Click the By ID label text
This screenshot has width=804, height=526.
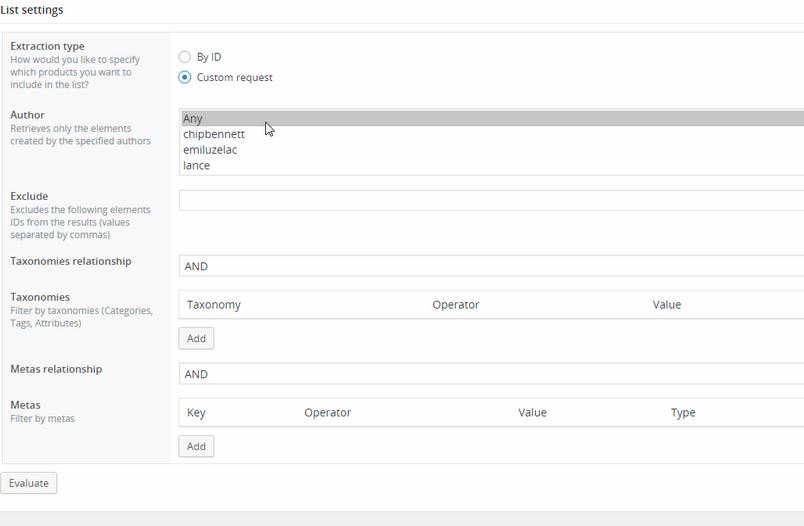[x=209, y=57]
